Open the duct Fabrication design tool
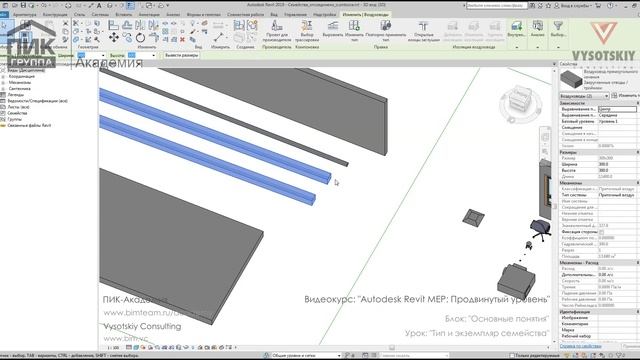Image resolution: width=640 pixels, height=360 pixels. [277, 31]
